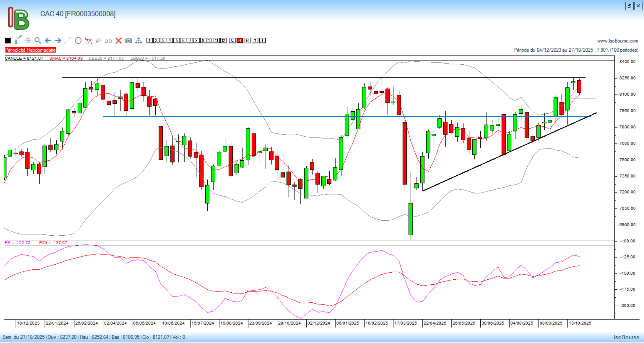Select numbered preset 12

point(223,41)
